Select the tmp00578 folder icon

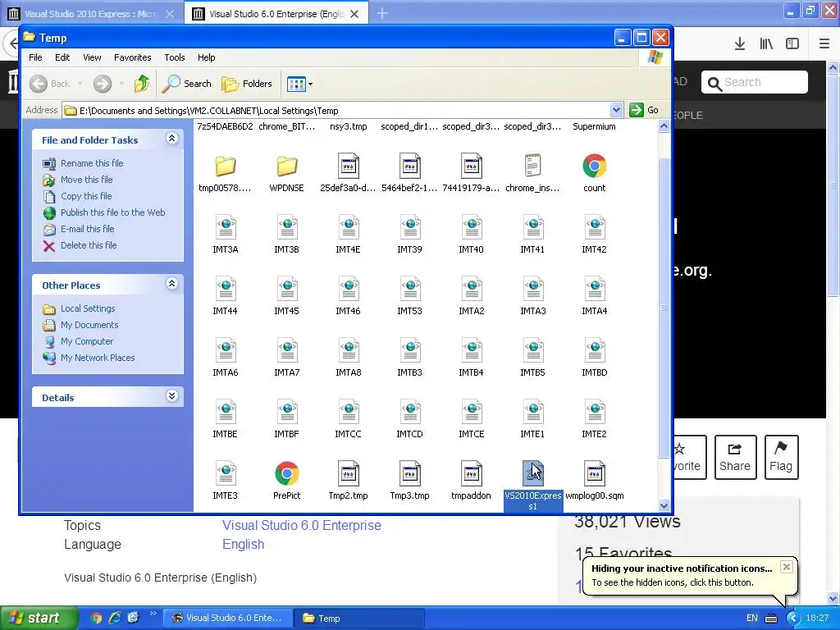pyautogui.click(x=225, y=166)
